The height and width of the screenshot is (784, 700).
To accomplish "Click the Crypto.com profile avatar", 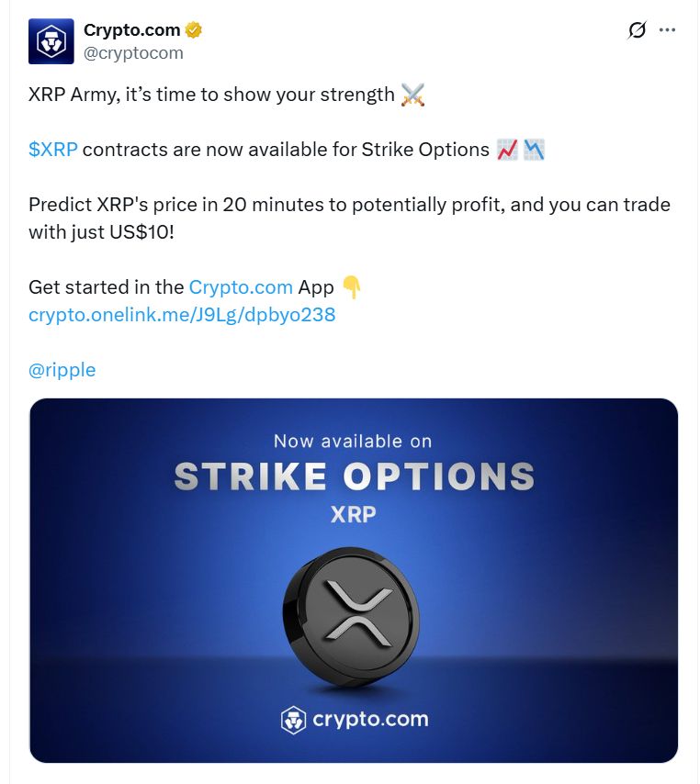I will point(51,42).
